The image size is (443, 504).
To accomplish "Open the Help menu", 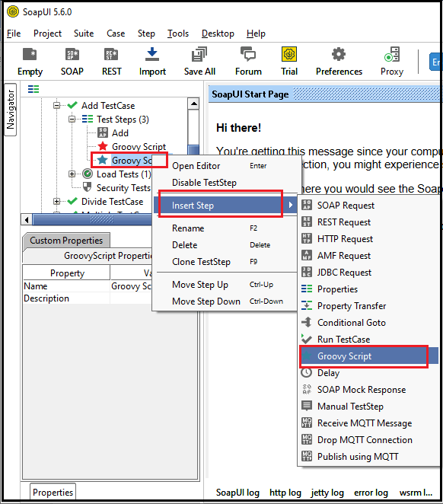I will (256, 33).
